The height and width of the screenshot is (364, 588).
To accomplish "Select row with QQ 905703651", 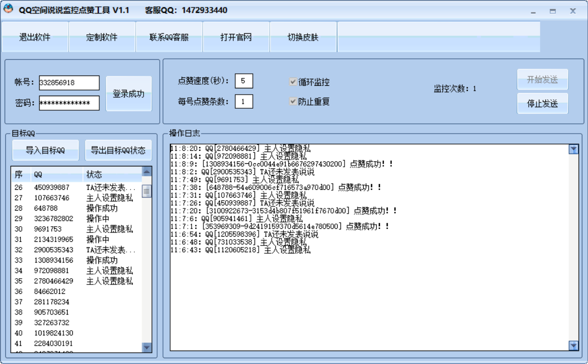I will [76, 313].
